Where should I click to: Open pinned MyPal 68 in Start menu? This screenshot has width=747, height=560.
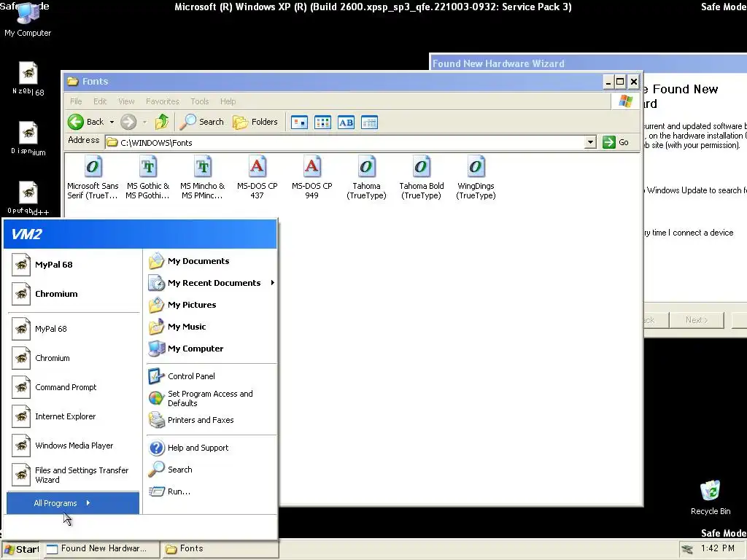(x=74, y=265)
